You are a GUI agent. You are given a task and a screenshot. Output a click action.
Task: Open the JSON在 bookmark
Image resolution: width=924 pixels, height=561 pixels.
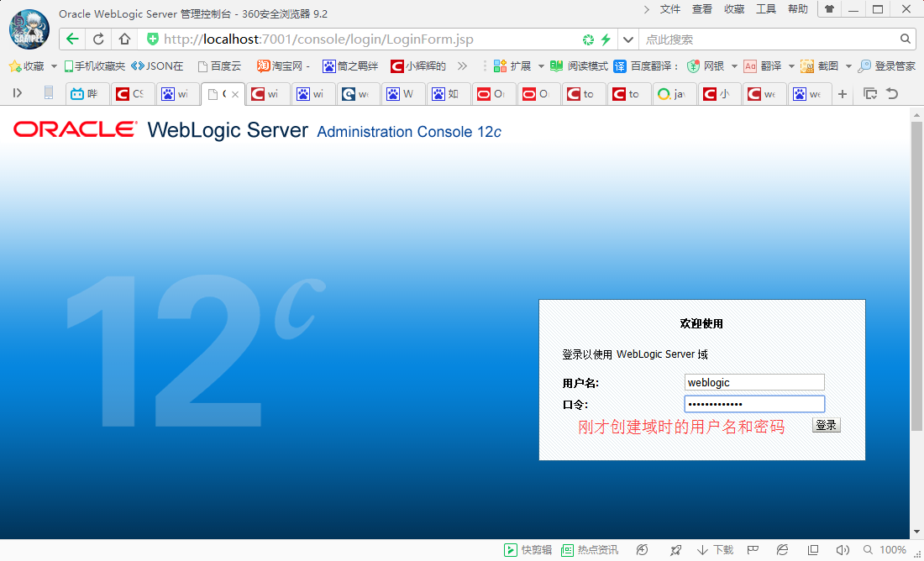tap(157, 66)
